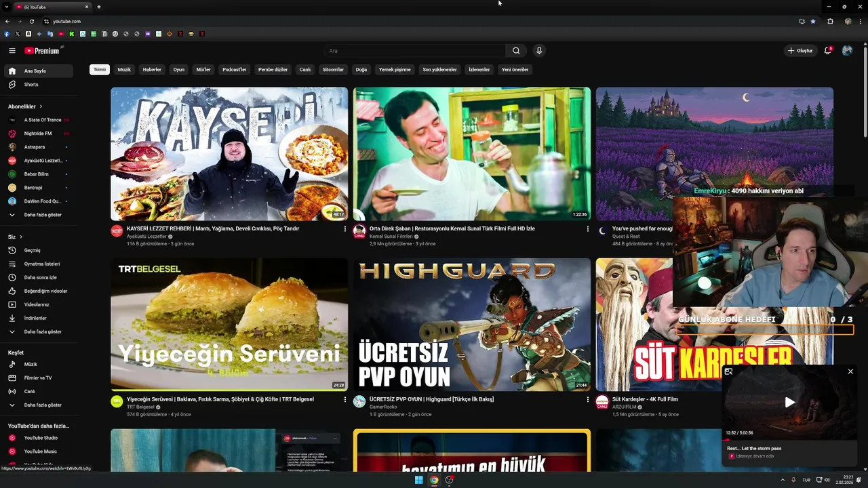The width and height of the screenshot is (868, 488).
Task: Click the YouTube Premium logo
Action: pos(43,51)
